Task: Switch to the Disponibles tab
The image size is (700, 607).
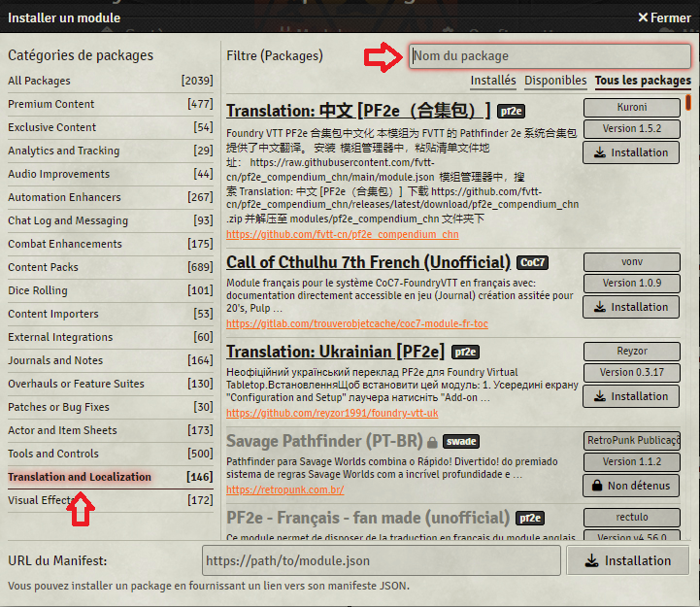Action: coord(555,81)
